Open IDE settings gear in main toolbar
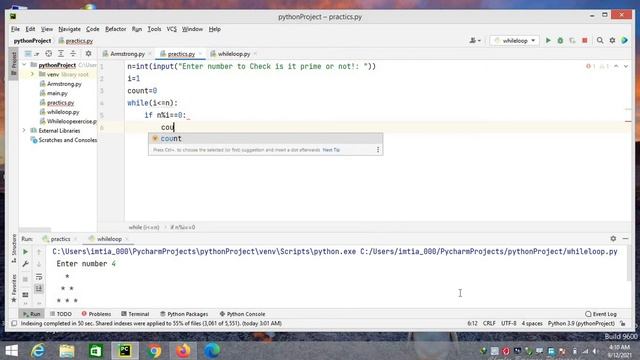The height and width of the screenshot is (360, 640). 612,40
